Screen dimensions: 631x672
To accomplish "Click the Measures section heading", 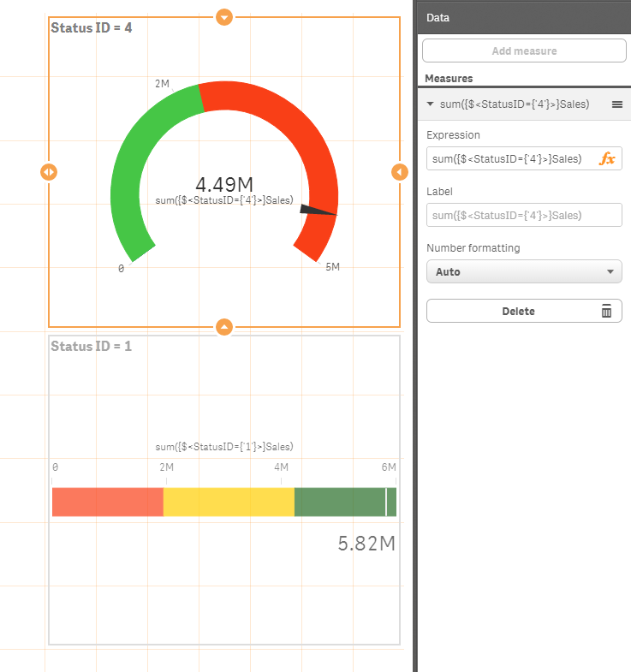I will tap(449, 79).
